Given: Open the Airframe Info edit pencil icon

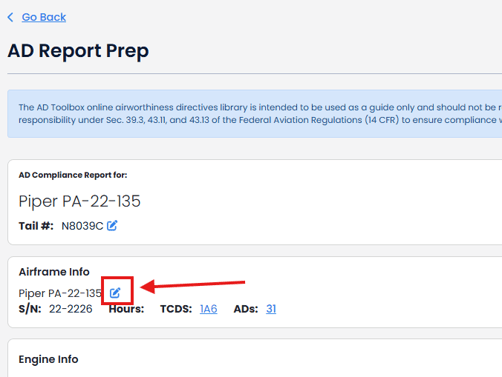Looking at the screenshot, I should click(x=115, y=293).
